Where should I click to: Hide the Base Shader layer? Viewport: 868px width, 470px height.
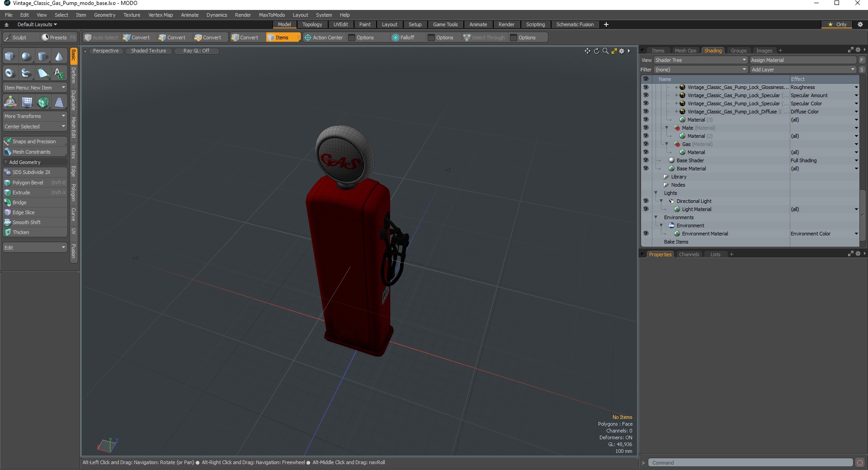click(646, 160)
